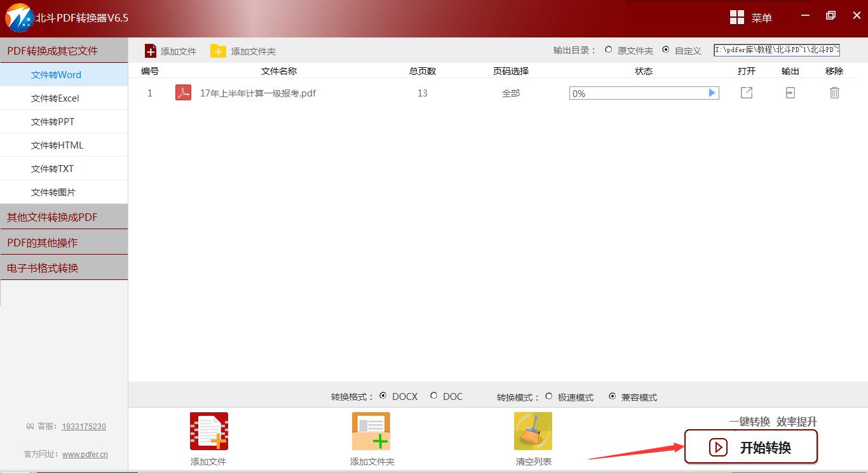This screenshot has width=868, height=473.
Task: Click the yellow 添加文件夹 toolbar icon
Action: tap(219, 50)
